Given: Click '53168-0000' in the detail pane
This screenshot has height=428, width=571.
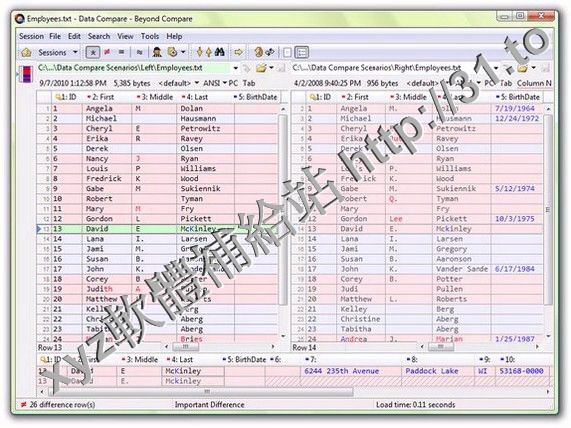Looking at the screenshot, I should pyautogui.click(x=521, y=371).
